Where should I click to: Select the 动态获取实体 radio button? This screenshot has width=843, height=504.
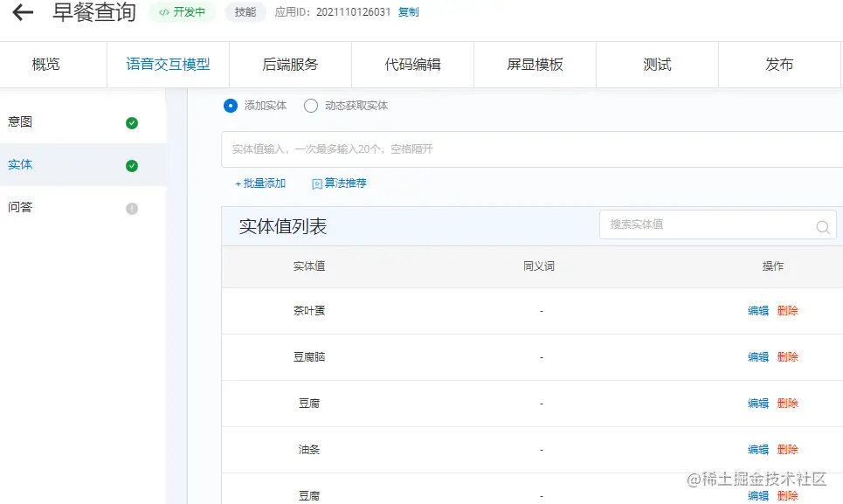point(311,106)
